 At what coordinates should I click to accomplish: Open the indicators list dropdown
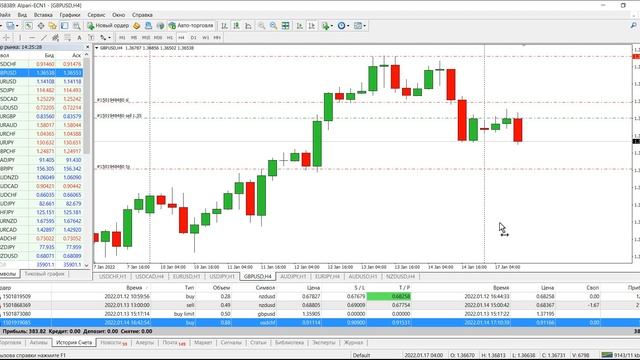(327, 26)
